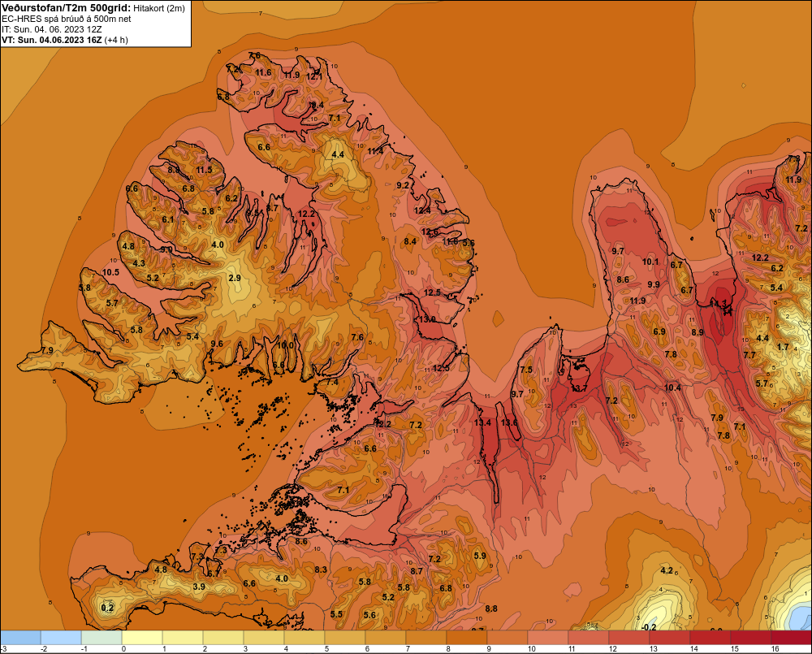
Task: Click the 13.0 temperature value
Action: 427,319
